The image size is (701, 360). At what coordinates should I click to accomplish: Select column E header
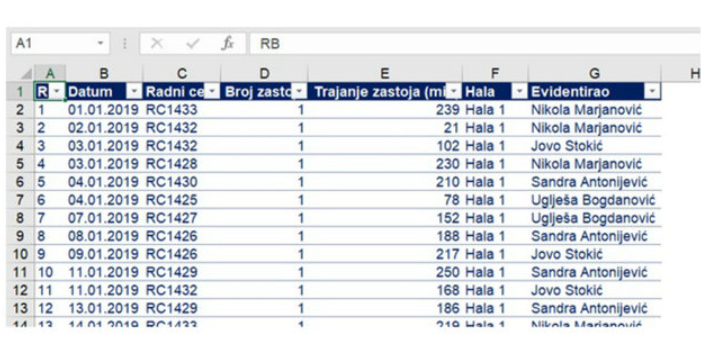pyautogui.click(x=385, y=73)
